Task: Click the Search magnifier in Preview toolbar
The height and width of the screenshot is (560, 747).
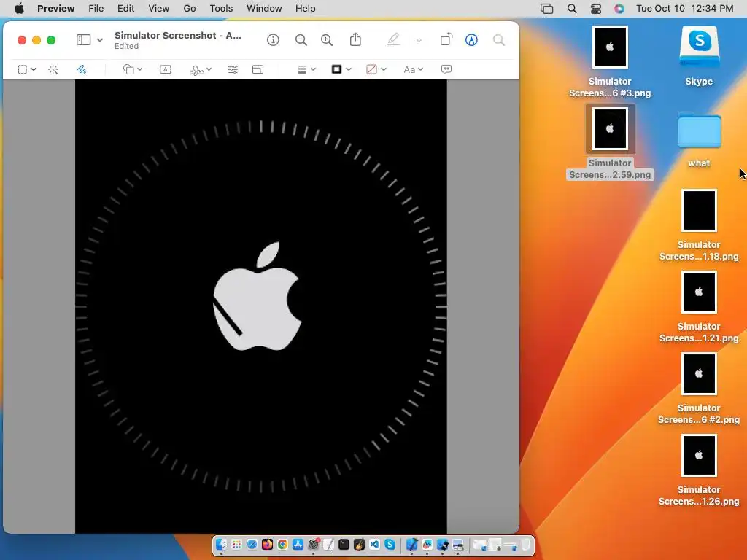Action: tap(499, 40)
